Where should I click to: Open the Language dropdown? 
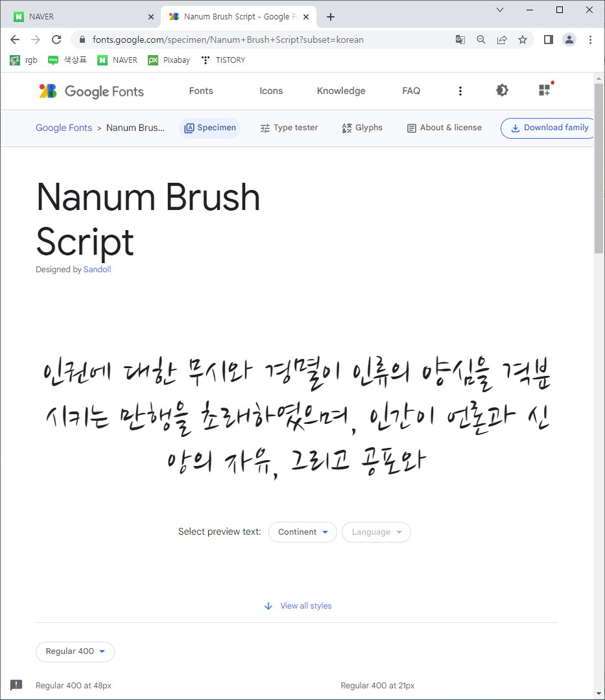point(376,532)
